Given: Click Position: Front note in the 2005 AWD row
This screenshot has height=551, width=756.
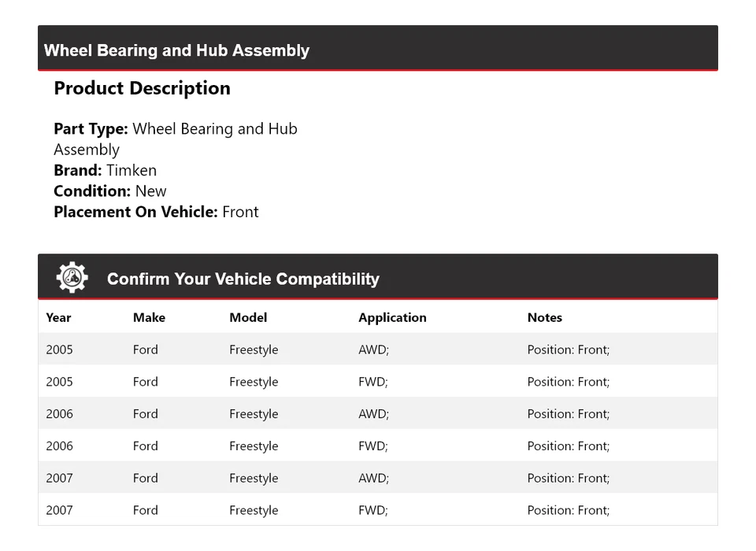Looking at the screenshot, I should tap(568, 350).
